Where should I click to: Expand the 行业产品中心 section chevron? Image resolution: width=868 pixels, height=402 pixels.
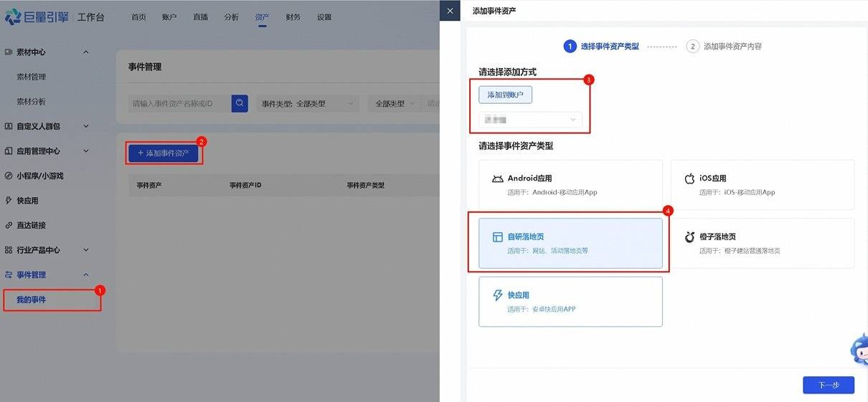coord(86,250)
